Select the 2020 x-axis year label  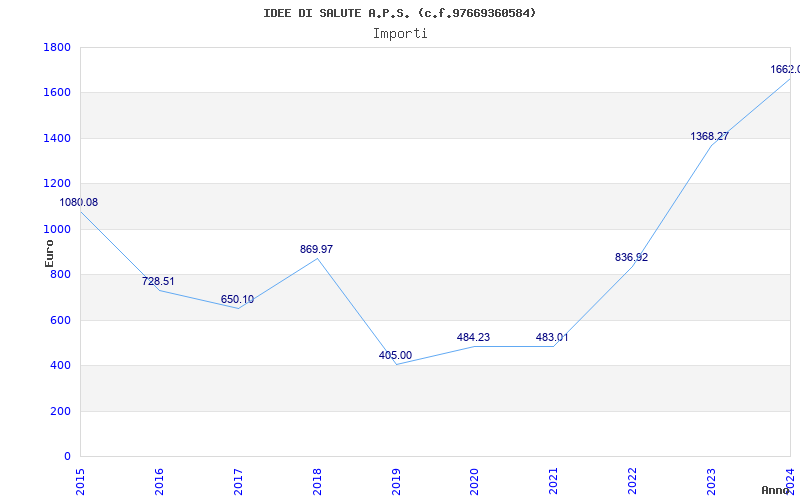click(x=474, y=482)
